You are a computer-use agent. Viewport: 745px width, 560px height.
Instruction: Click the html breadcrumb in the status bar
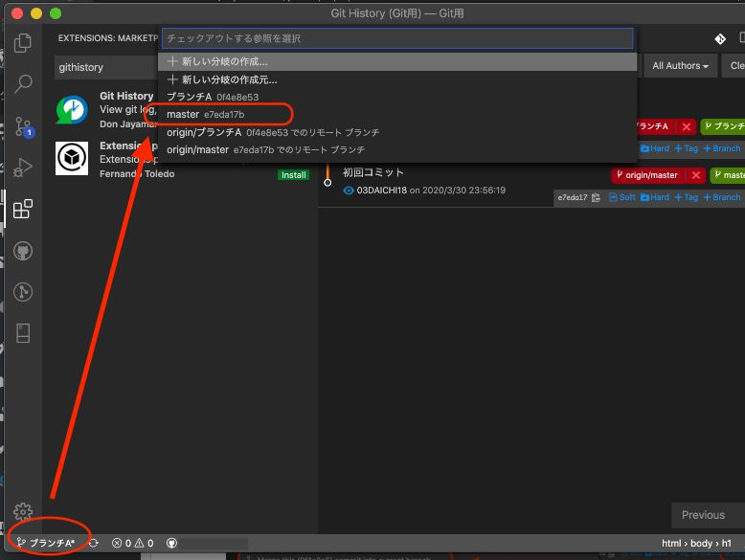click(671, 543)
